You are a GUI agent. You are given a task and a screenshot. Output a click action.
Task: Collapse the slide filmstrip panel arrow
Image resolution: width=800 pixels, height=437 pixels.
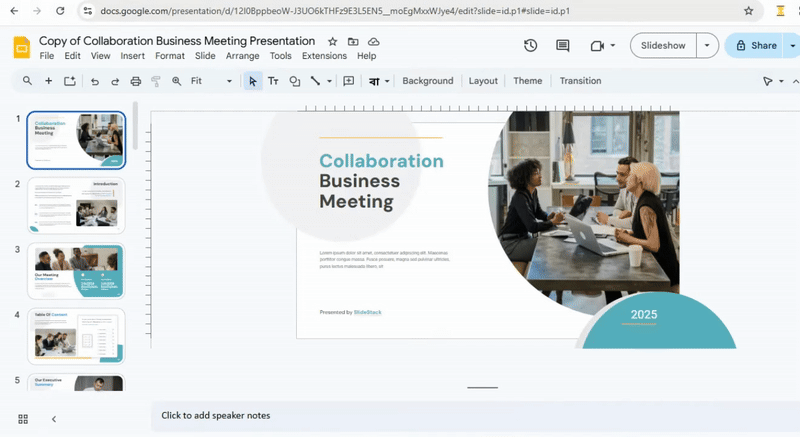54,419
